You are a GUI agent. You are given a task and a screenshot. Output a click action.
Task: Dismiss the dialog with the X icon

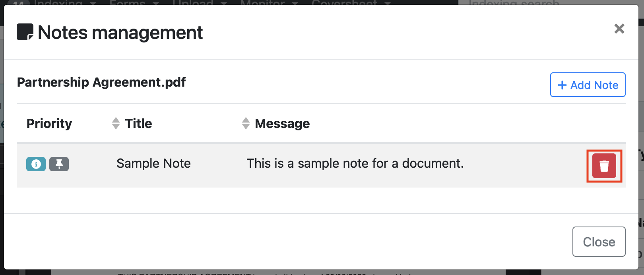[x=619, y=29]
